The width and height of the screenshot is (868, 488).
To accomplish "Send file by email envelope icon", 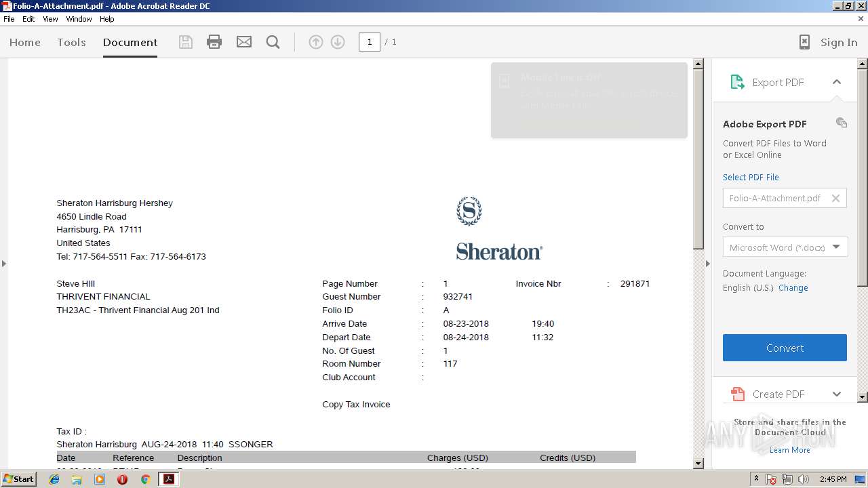I will [244, 42].
